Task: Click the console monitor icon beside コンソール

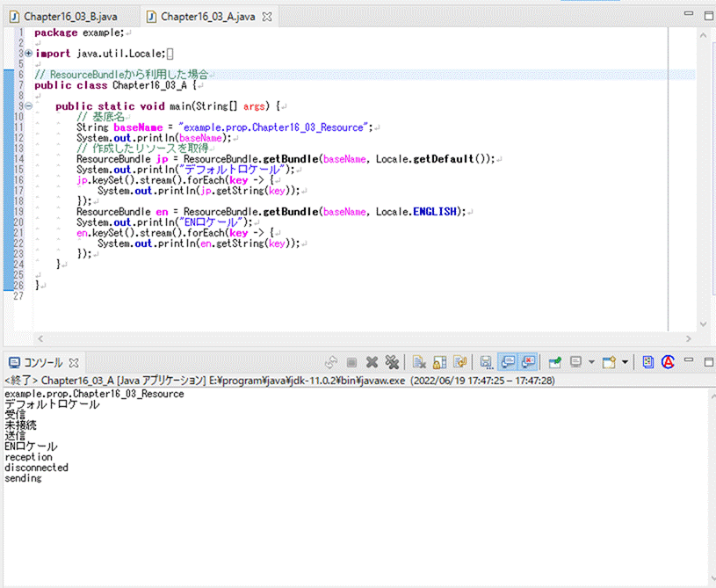Action: pos(15,363)
